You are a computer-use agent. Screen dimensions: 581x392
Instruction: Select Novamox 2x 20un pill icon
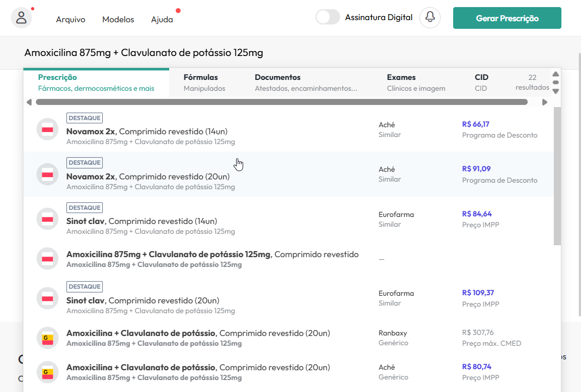(47, 175)
